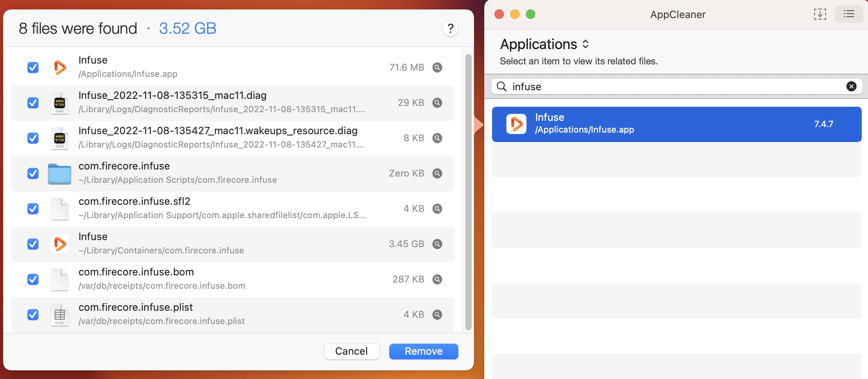Open the Applications category dropdown

(545, 44)
